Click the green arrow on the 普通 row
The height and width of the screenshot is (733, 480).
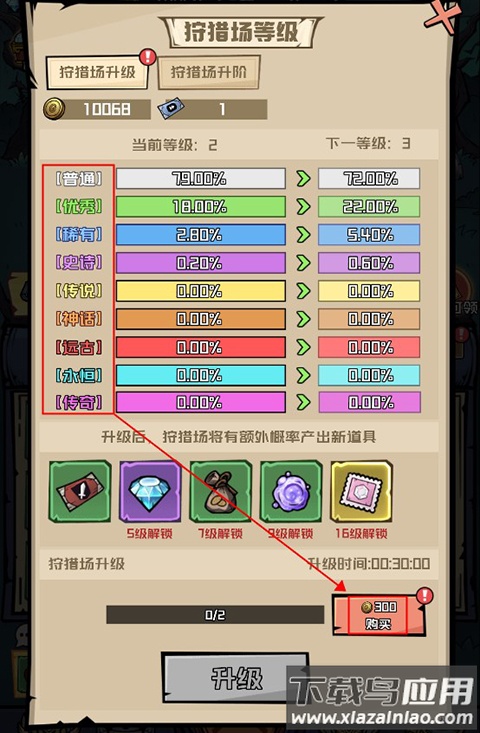pyautogui.click(x=303, y=179)
